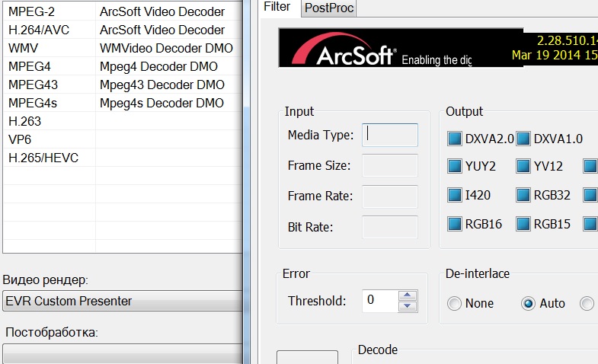Viewport: 598px width, 364px height.
Task: Toggle the RGB32 output checkbox
Action: coord(523,195)
